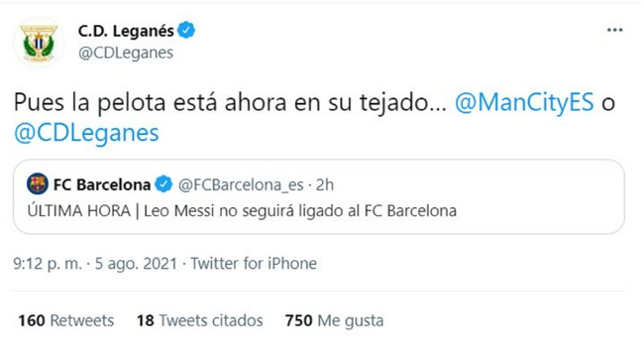Click the Twitter for iPhone source link
644x362 pixels.
click(x=254, y=263)
